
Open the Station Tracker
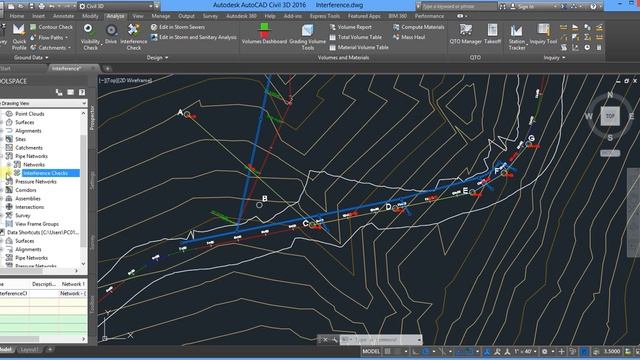pos(516,37)
